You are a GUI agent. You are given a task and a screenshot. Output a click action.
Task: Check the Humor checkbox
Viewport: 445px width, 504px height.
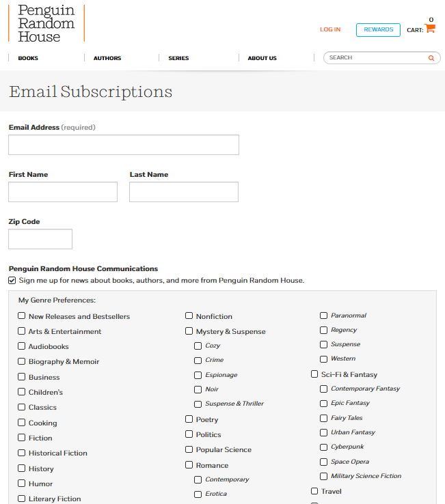(22, 483)
